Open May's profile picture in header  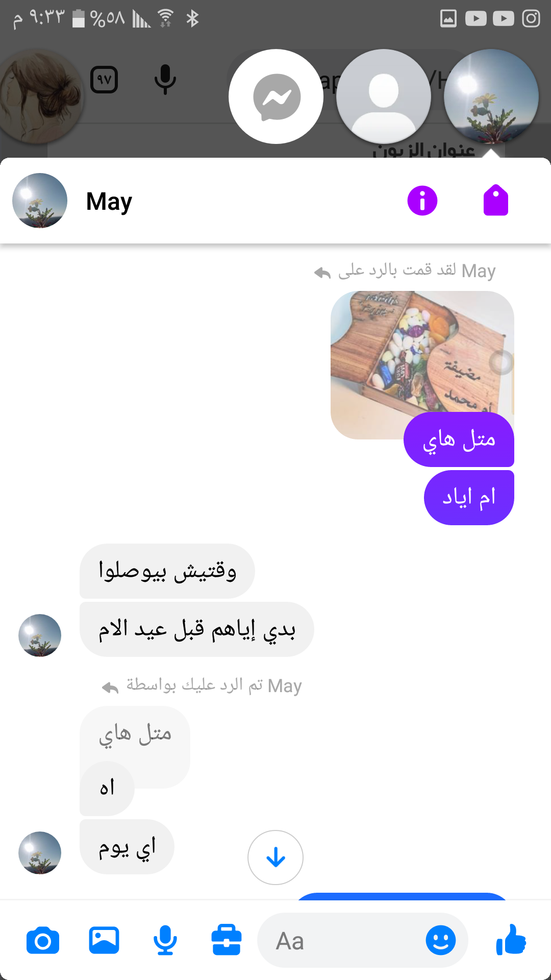(x=40, y=201)
